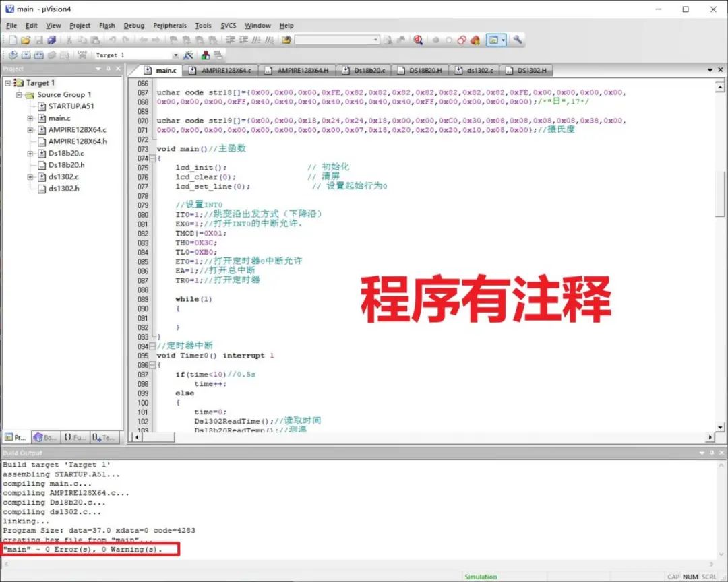Open the editor tab list dropdown arrow
Screen dimensions: 728x582
click(710, 70)
